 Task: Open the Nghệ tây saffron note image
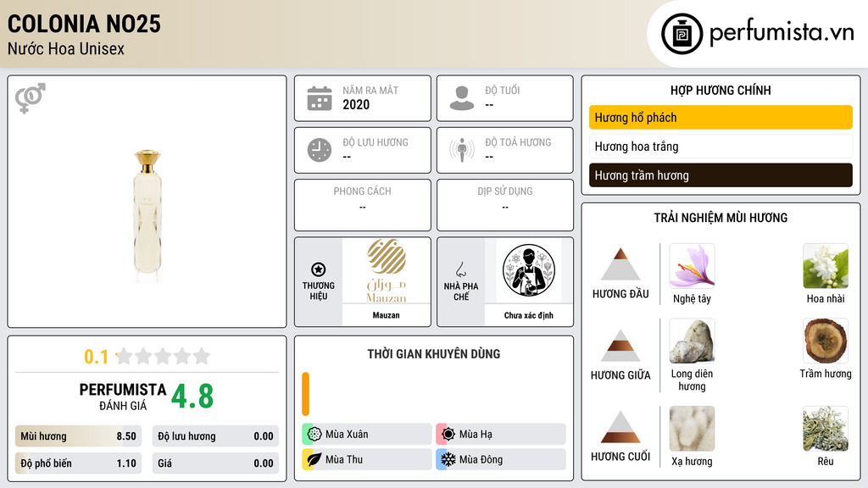[692, 266]
